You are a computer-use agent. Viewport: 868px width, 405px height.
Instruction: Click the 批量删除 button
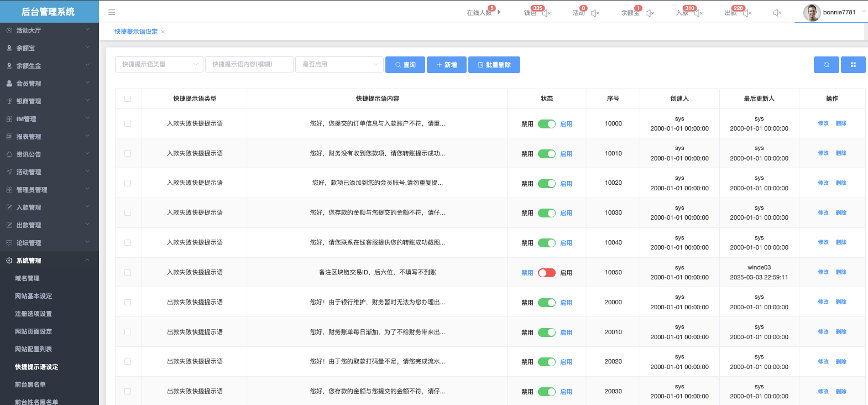click(494, 65)
